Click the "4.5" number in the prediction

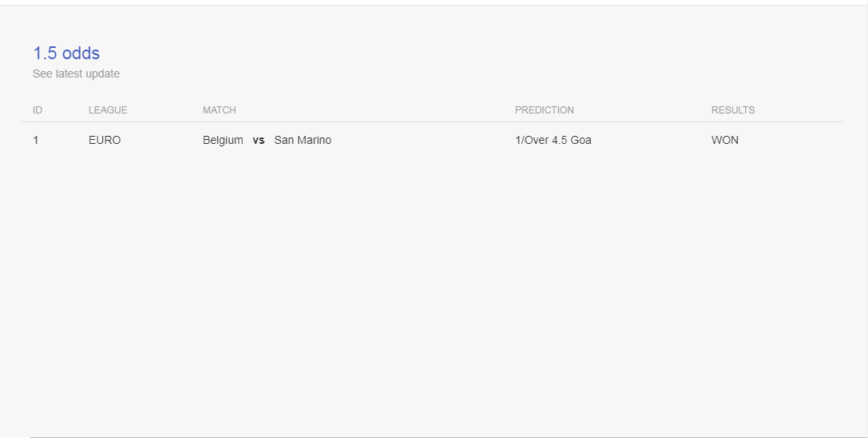pos(560,140)
